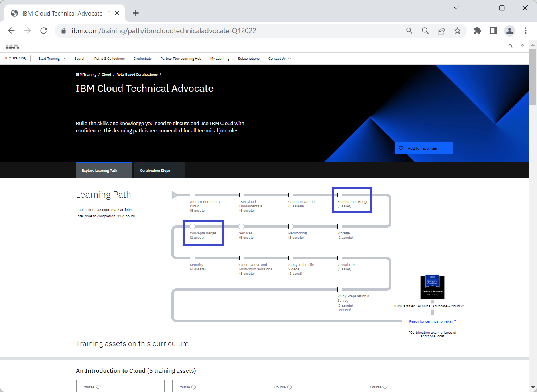Image resolution: width=537 pixels, height=392 pixels.
Task: Expand the Chrome profile chevron near the tabs
Action: pos(456,8)
